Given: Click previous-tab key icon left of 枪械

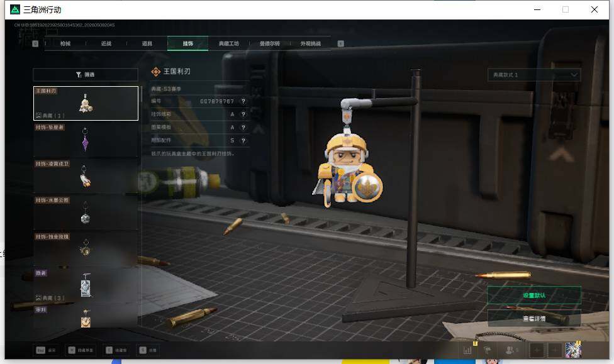Looking at the screenshot, I should [x=35, y=43].
